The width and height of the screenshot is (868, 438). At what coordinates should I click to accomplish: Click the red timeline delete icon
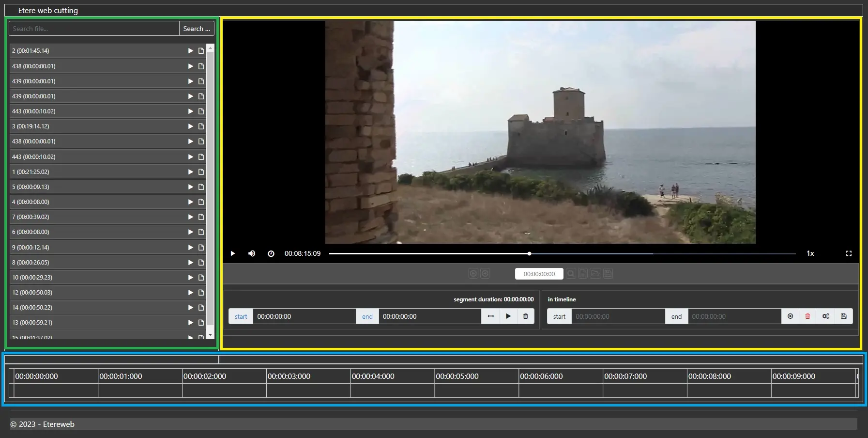tap(807, 316)
